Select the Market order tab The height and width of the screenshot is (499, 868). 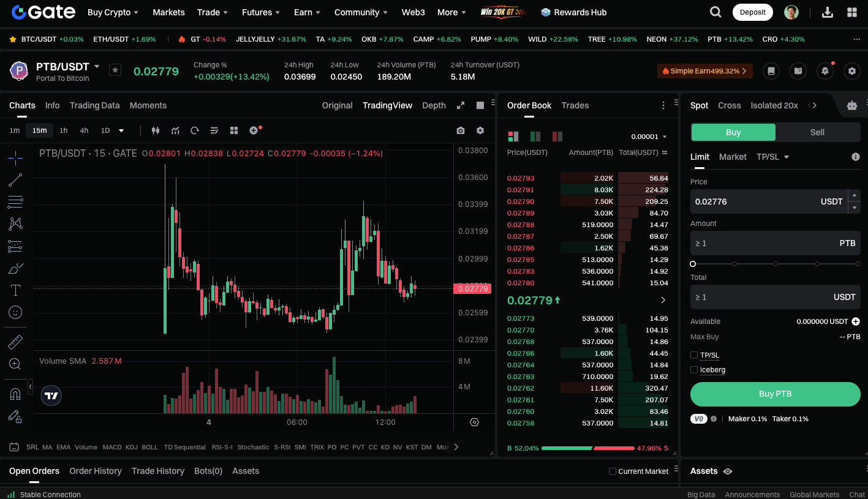point(733,157)
